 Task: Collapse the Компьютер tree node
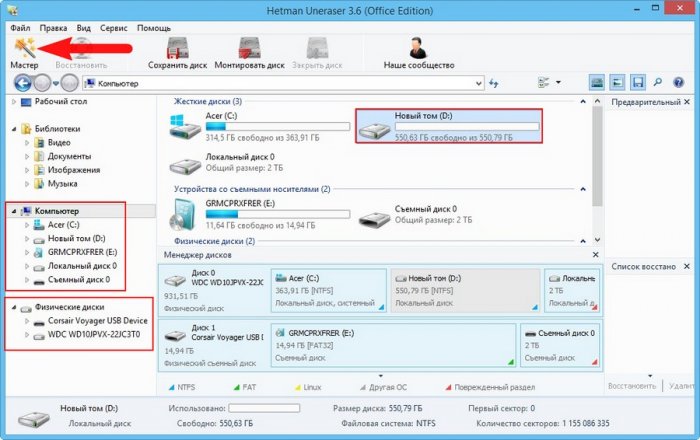[x=14, y=211]
